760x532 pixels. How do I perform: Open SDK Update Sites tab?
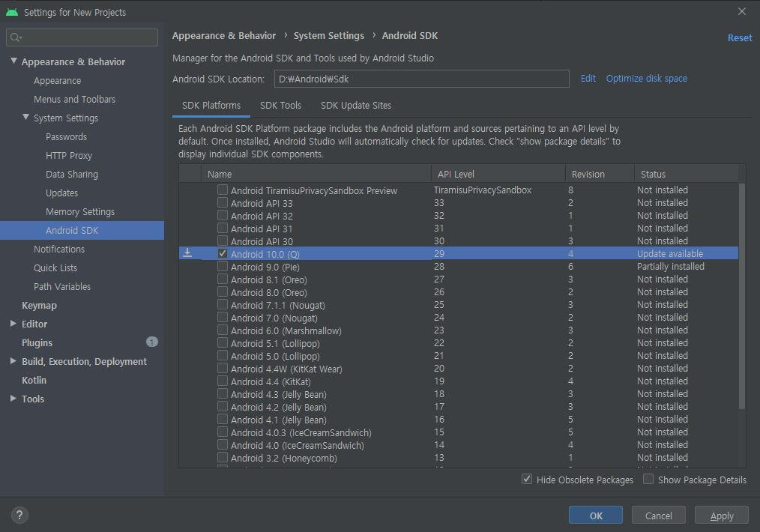(356, 105)
